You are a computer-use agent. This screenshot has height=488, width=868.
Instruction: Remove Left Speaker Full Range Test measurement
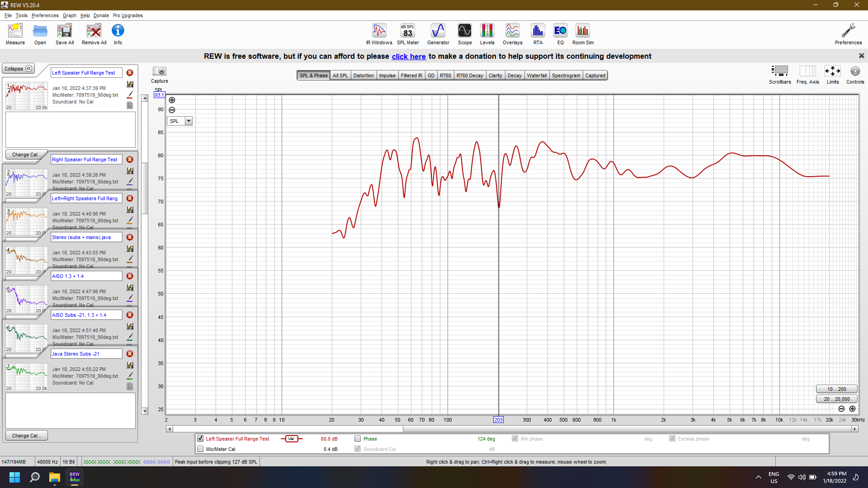[130, 73]
